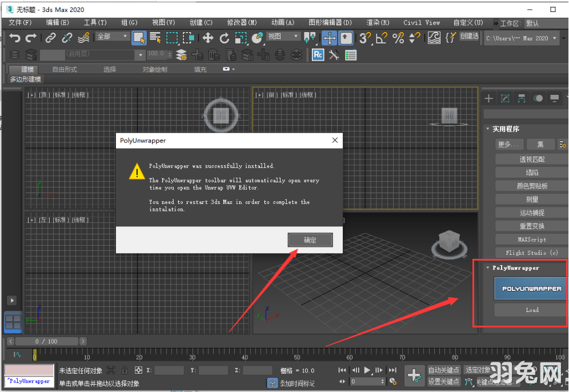Open the Scene Explorer icon

coord(15,55)
